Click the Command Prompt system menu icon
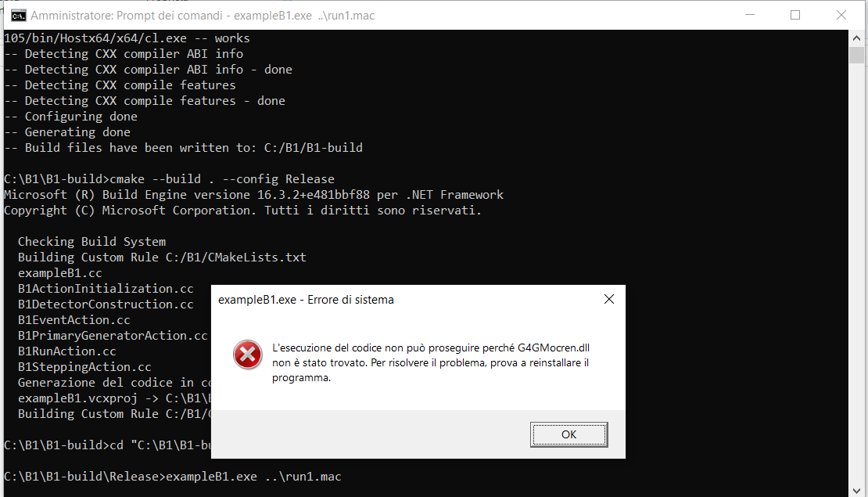 (x=16, y=15)
